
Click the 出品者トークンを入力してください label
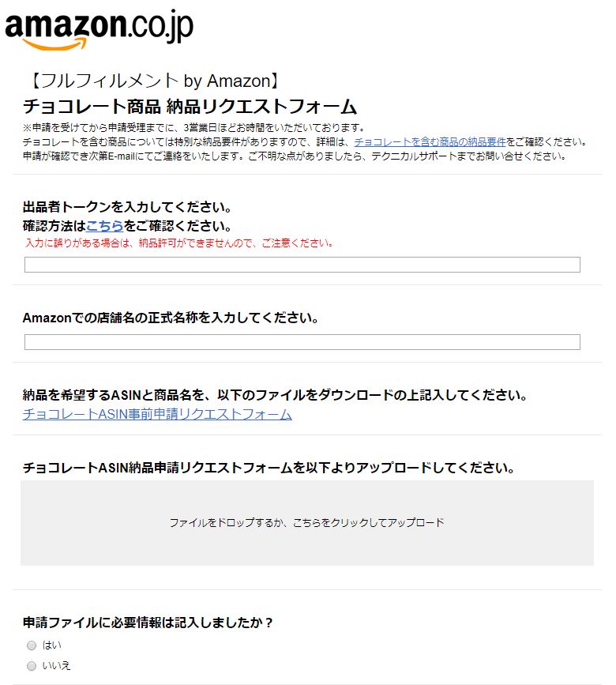(127, 207)
